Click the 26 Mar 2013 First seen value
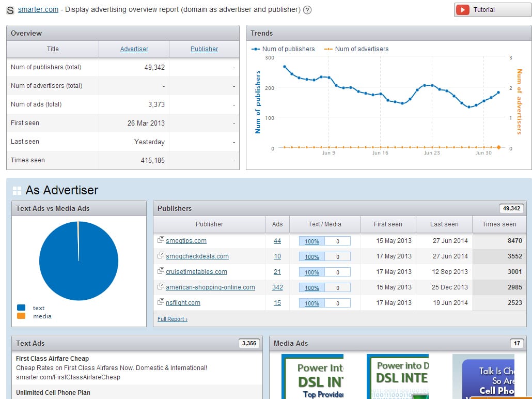Image resolution: width=532 pixels, height=399 pixels. [146, 123]
